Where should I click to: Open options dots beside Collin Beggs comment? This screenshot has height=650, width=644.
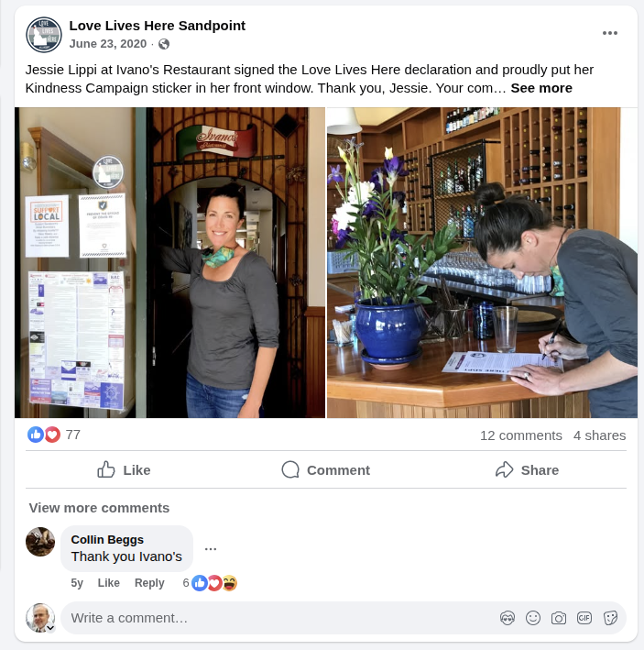211,549
